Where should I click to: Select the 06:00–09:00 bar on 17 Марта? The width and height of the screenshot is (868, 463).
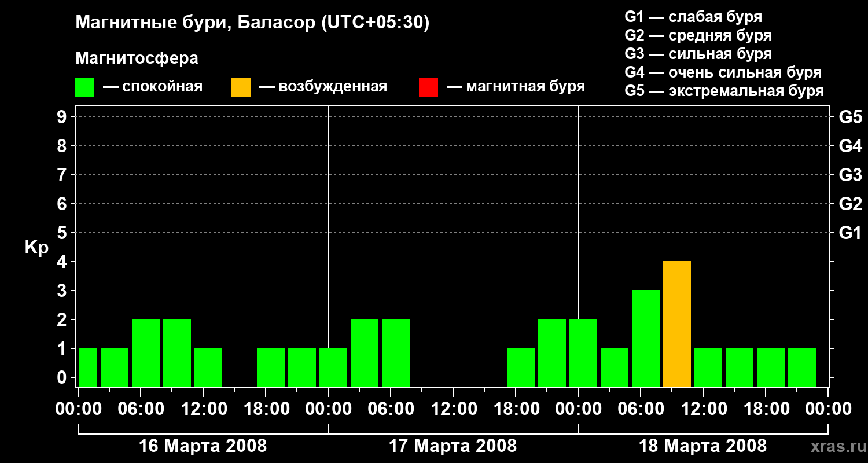(x=396, y=353)
